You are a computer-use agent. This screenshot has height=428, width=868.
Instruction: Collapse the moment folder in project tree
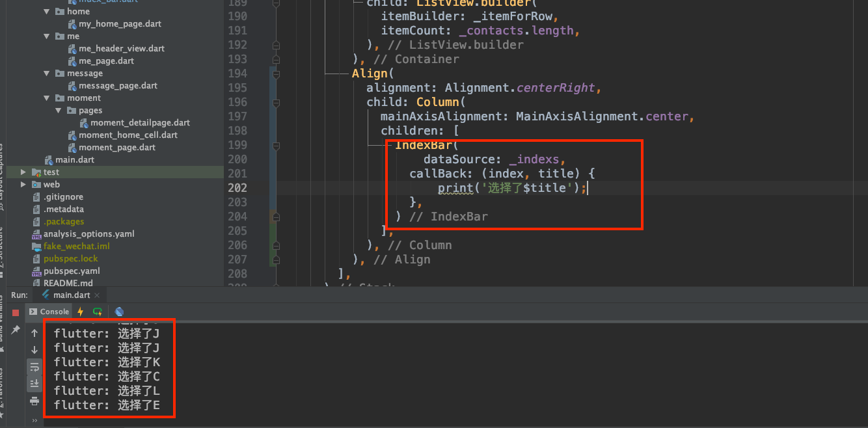(x=47, y=98)
